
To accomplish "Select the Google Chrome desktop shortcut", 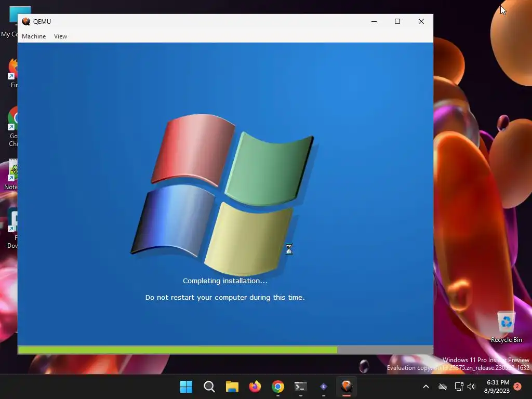I will pos(12,127).
